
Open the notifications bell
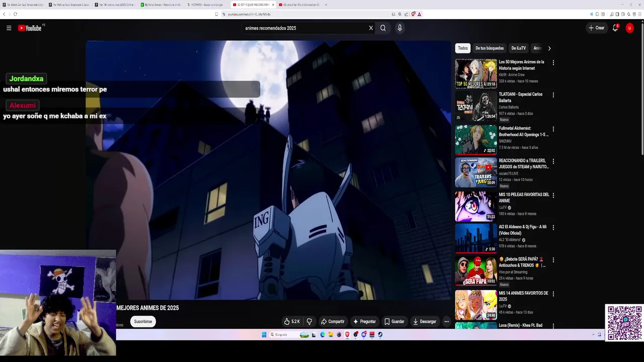[615, 28]
